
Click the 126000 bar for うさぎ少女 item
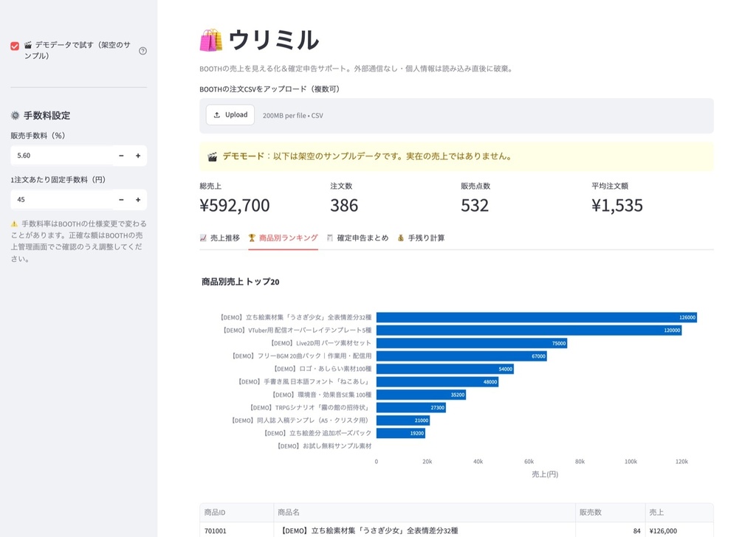537,317
